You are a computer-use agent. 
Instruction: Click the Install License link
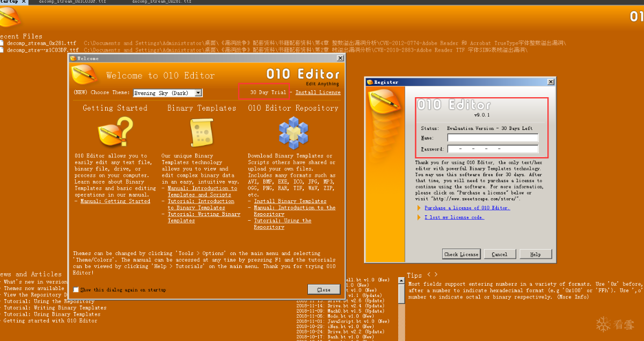(318, 92)
